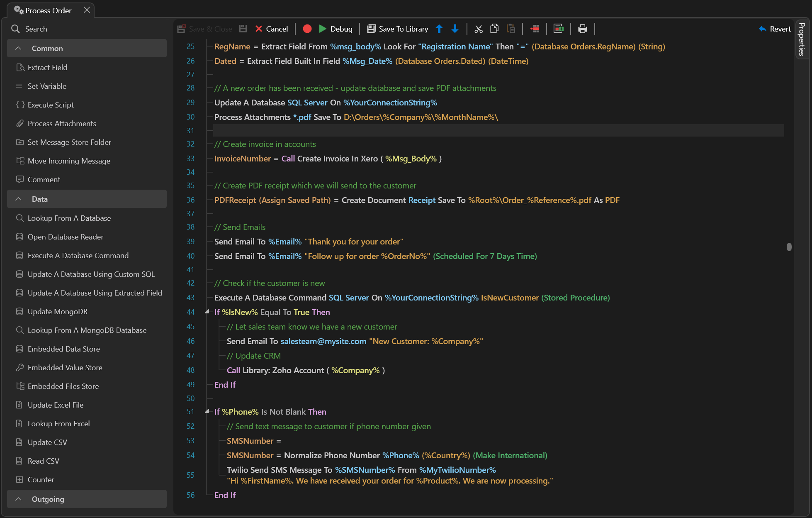Click the Debug playback control icon
812x518 pixels.
click(323, 29)
